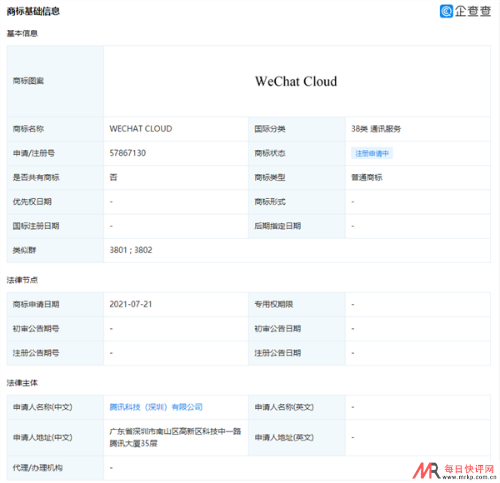Click the 企查查 logo icon
This screenshot has width=500, height=483.
click(x=446, y=11)
